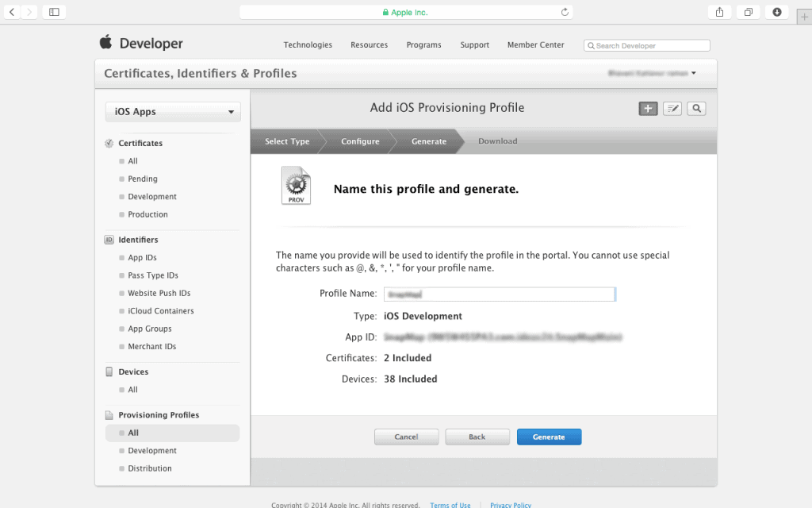812x508 pixels.
Task: Click the Developer title link
Action: pos(151,44)
